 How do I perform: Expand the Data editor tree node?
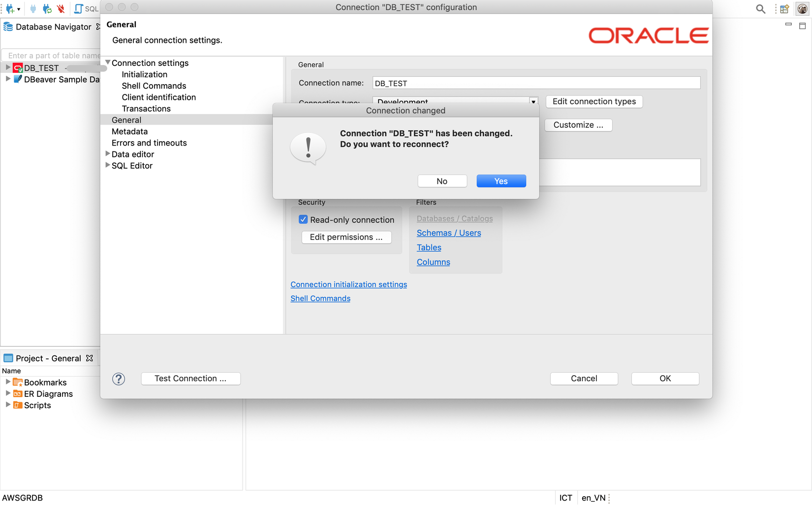[x=108, y=154]
